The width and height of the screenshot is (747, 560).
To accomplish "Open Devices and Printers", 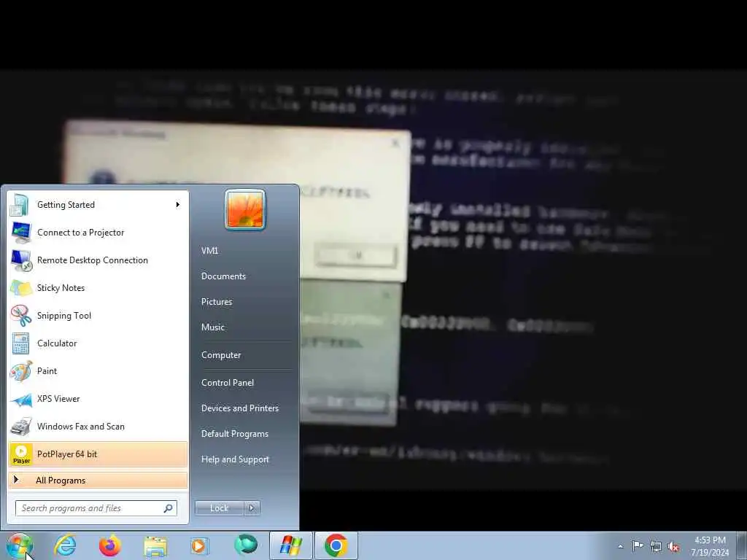I will [239, 408].
